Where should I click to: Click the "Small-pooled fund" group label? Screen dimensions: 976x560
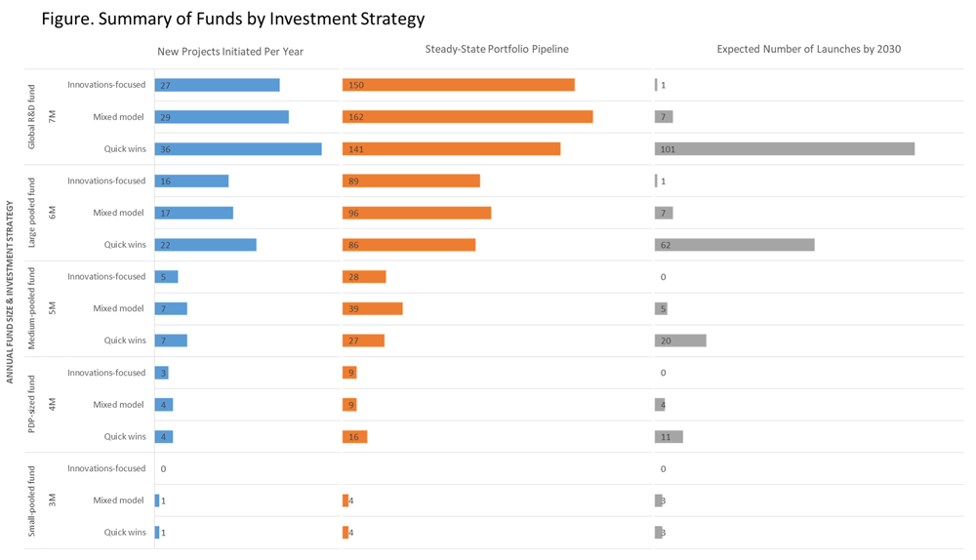coord(31,500)
